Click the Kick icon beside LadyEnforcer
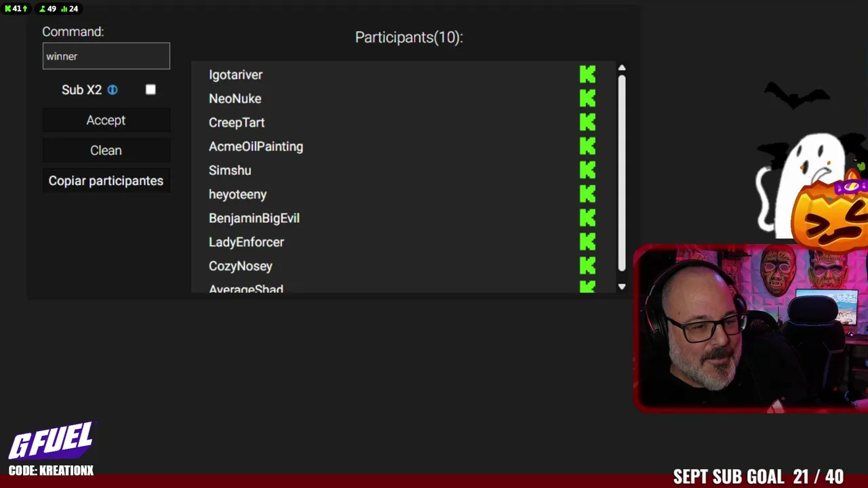Screen dimensions: 868x488 point(587,242)
